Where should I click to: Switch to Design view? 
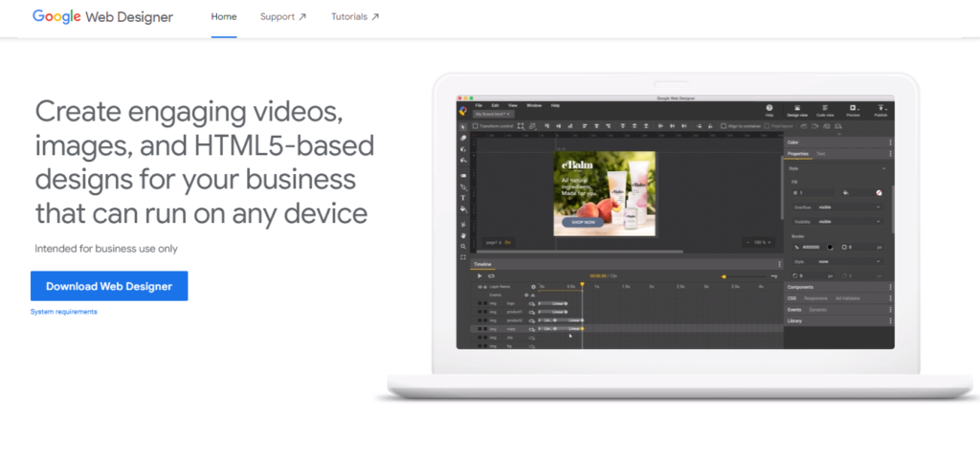[797, 111]
